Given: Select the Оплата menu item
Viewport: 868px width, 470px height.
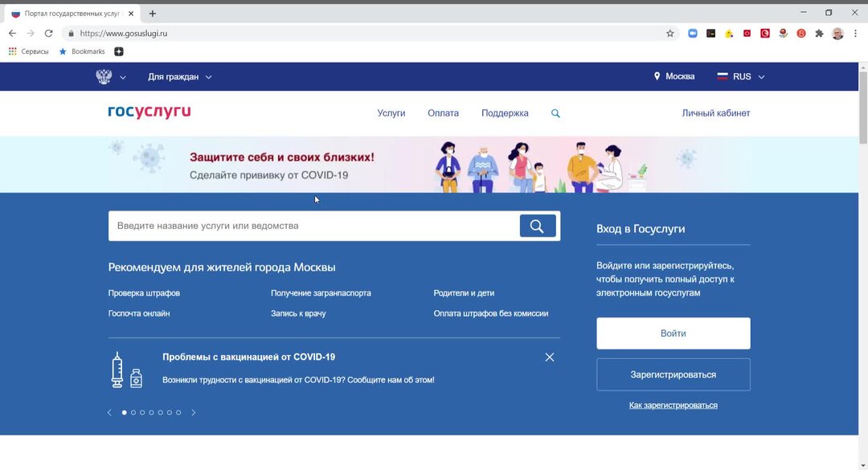Looking at the screenshot, I should [443, 113].
